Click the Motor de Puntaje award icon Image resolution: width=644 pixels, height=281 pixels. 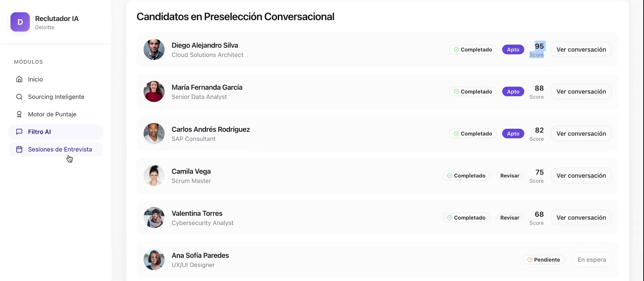point(19,114)
